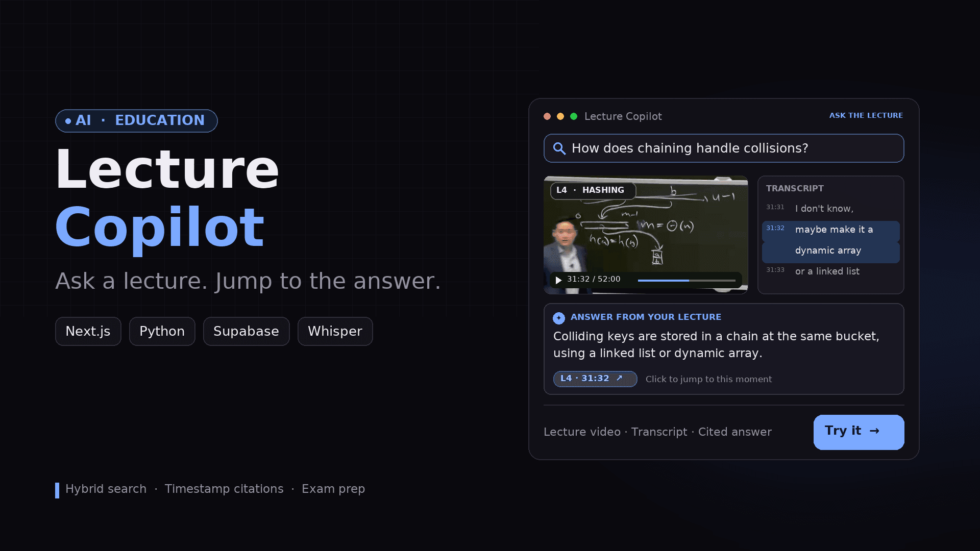
Task: Click "Ask a lecture. Jump to the answer." tagline
Action: tap(248, 281)
